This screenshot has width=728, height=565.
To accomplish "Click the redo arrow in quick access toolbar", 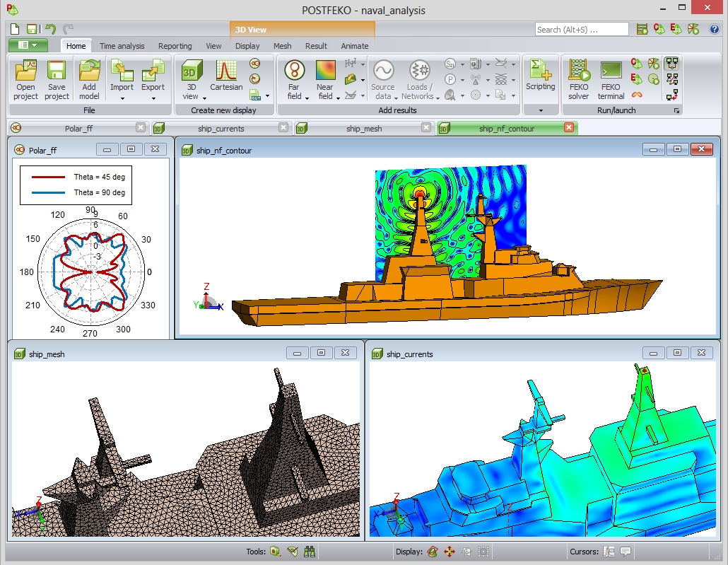I will [x=68, y=29].
